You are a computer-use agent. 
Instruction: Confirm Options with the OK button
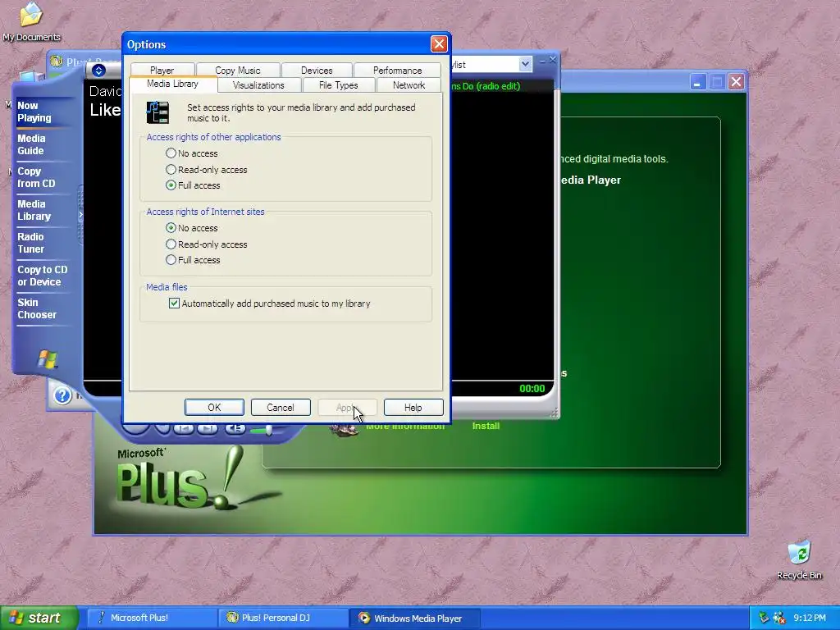[x=214, y=407]
